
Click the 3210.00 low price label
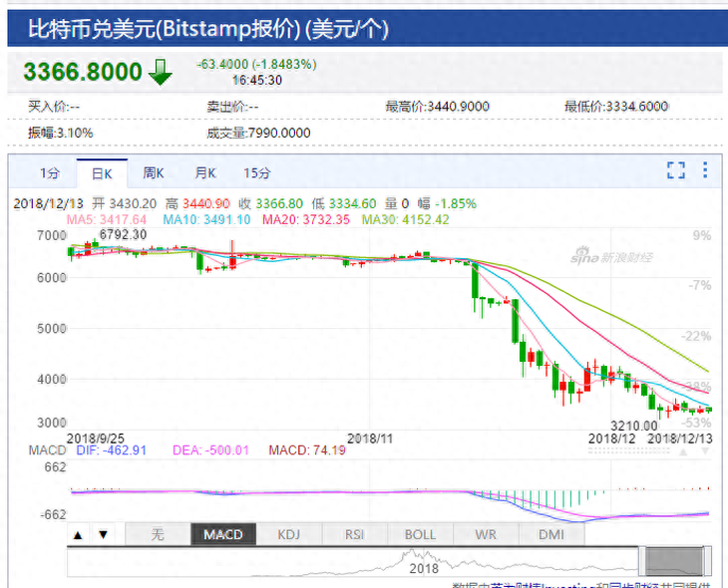[x=633, y=426]
